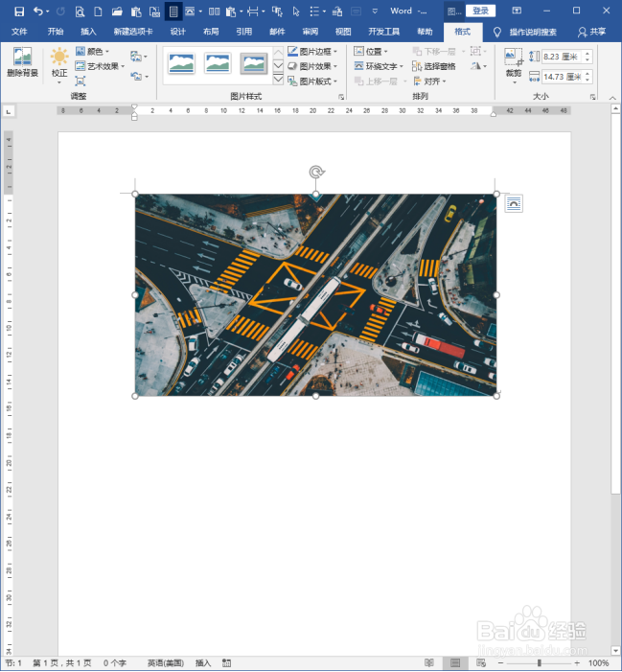Increase picture height with the up stepper
Viewport: 622px width, 672px height.
pos(587,53)
